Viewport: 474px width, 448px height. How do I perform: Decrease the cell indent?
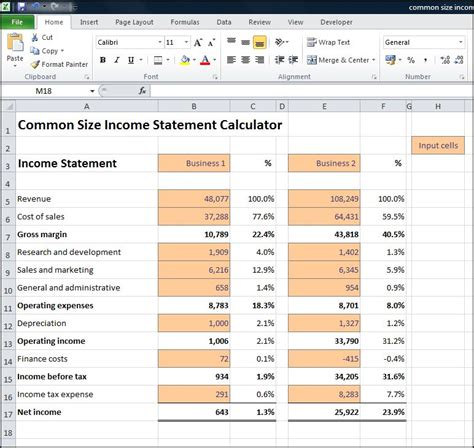279,60
